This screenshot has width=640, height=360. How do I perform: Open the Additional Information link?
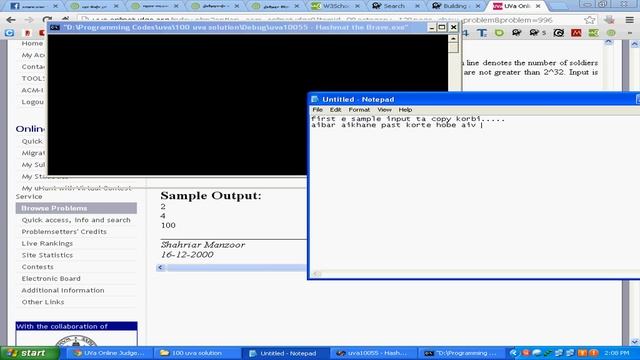pos(63,290)
